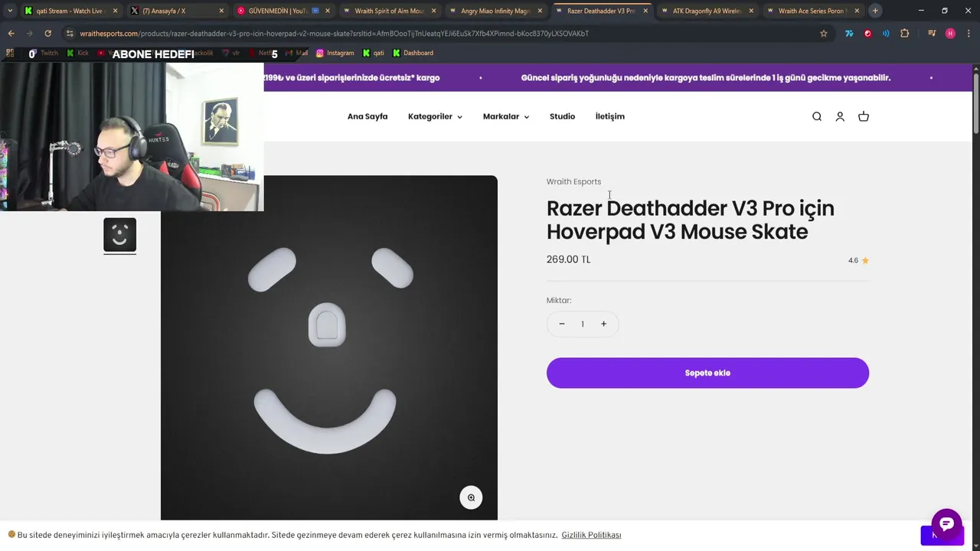Image resolution: width=980 pixels, height=551 pixels.
Task: Increase quantity with plus button
Action: (x=603, y=324)
